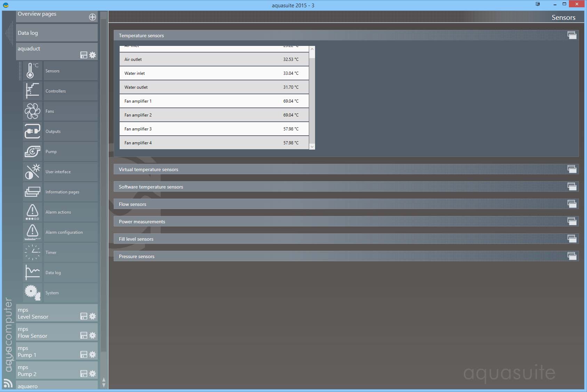This screenshot has height=392, width=587.
Task: Select the Fan amplifier 3 row
Action: (x=214, y=129)
